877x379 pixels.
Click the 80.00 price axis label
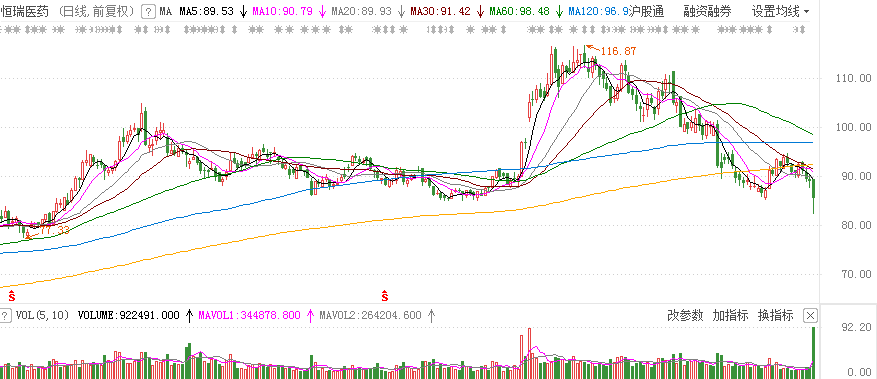[x=857, y=225]
